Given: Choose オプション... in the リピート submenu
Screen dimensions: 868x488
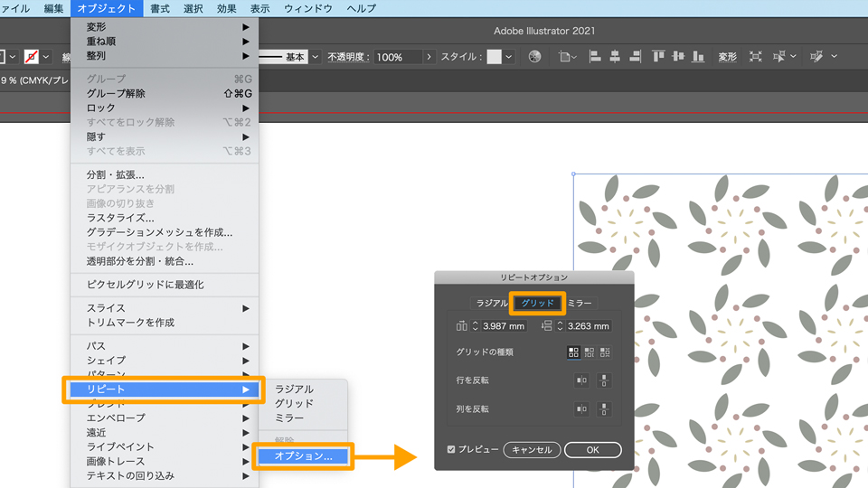Looking at the screenshot, I should 304,455.
